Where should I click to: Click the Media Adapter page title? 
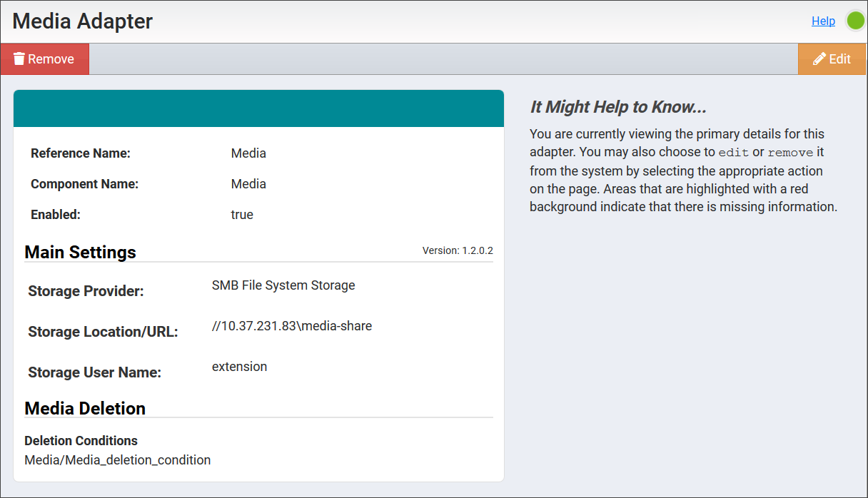coord(81,21)
